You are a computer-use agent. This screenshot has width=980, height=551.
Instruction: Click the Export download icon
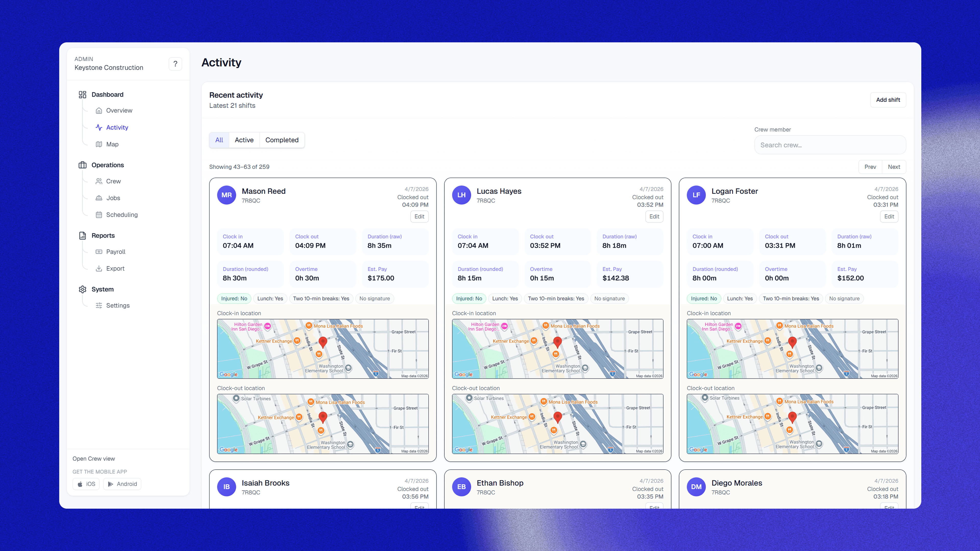coord(99,268)
